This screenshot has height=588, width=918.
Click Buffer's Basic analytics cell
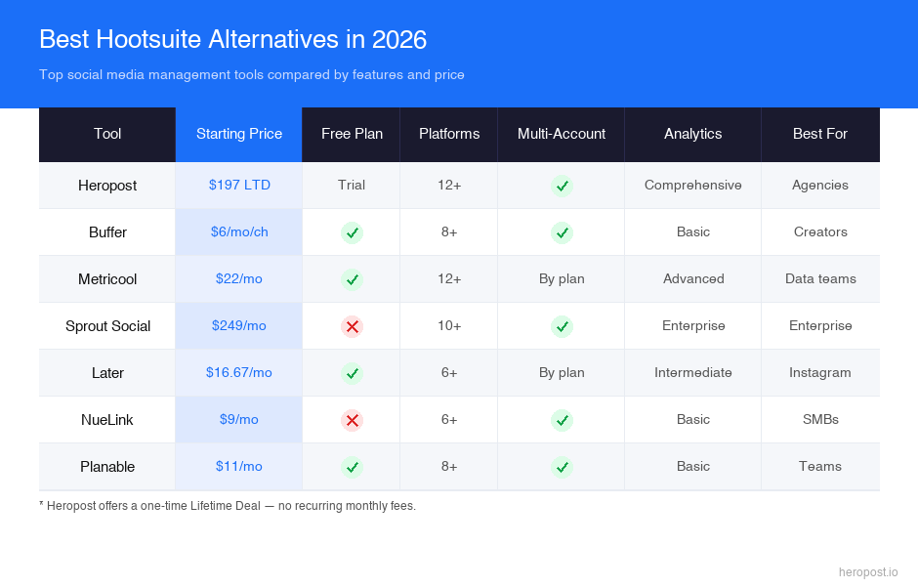693,231
